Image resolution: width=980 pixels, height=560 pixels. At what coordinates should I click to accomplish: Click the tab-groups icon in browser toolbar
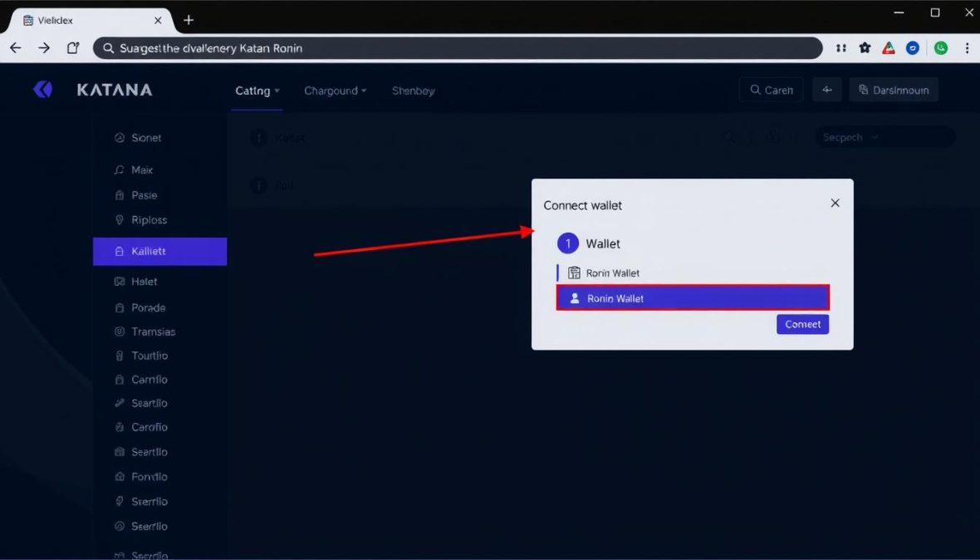tap(841, 48)
